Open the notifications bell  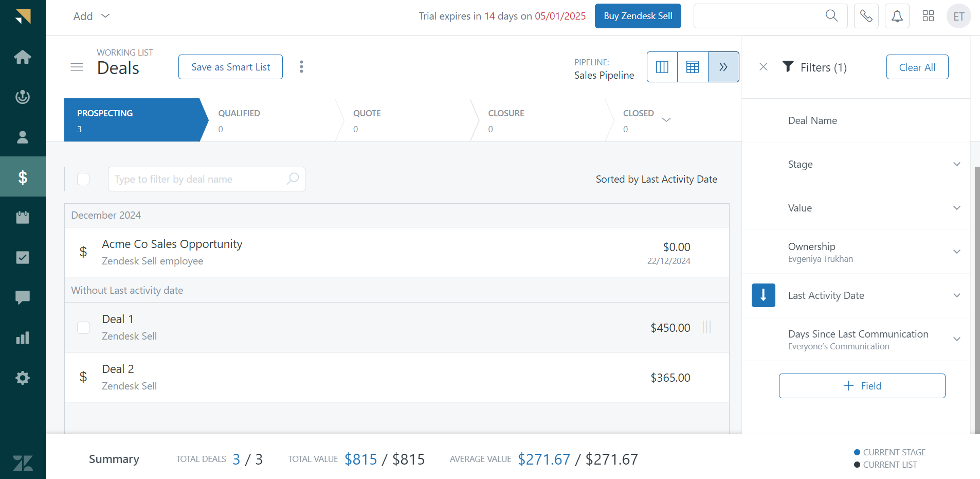897,16
